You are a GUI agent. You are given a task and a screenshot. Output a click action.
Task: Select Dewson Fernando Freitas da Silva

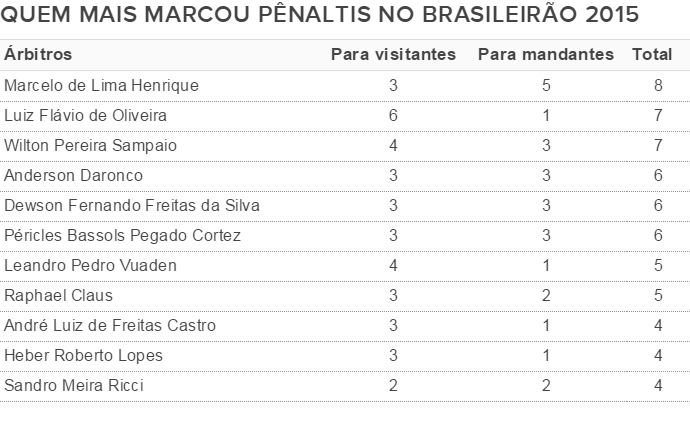pyautogui.click(x=132, y=206)
